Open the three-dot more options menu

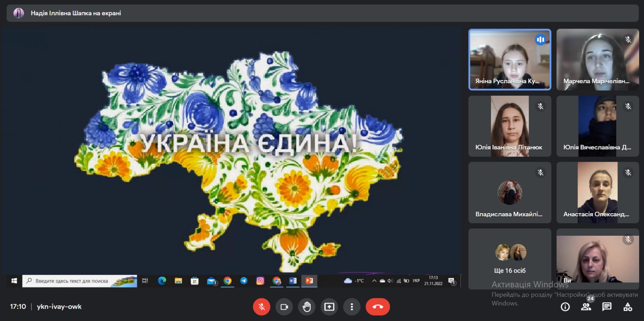click(352, 307)
